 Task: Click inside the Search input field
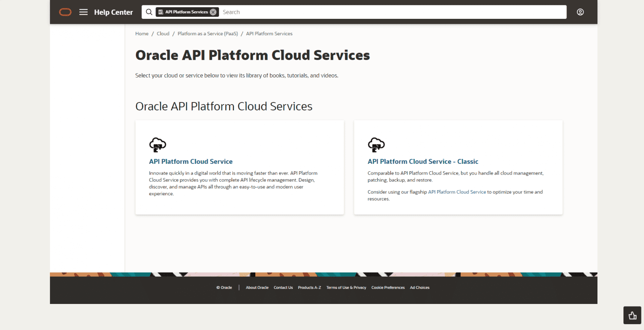coord(293,12)
